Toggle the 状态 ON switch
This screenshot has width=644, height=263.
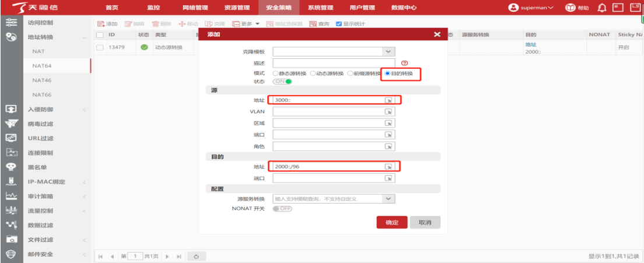[282, 81]
